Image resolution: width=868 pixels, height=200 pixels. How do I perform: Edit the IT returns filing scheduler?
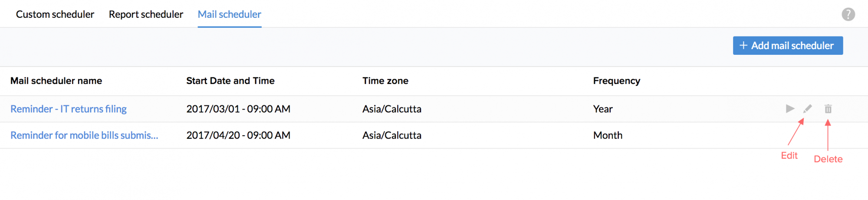pos(807,109)
